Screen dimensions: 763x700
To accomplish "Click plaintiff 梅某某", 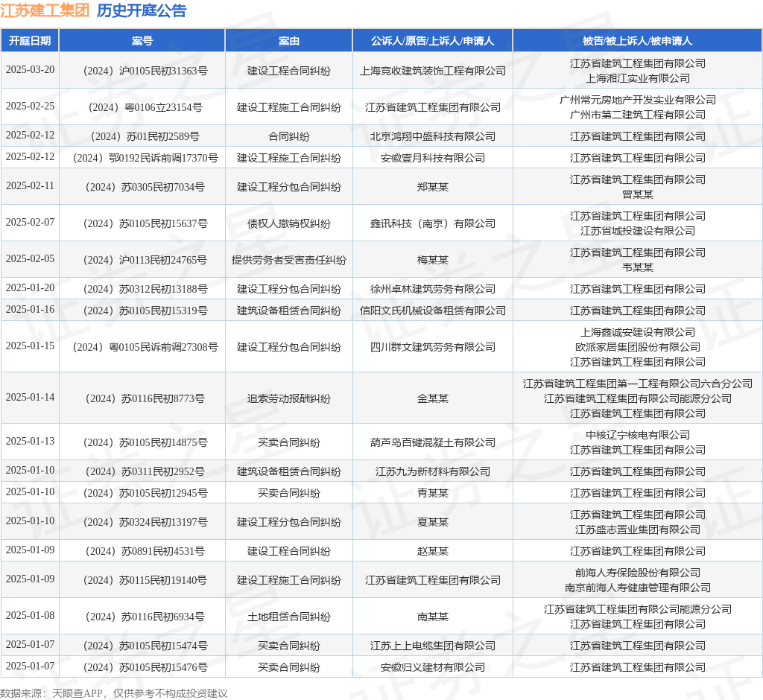I will coord(433,260).
